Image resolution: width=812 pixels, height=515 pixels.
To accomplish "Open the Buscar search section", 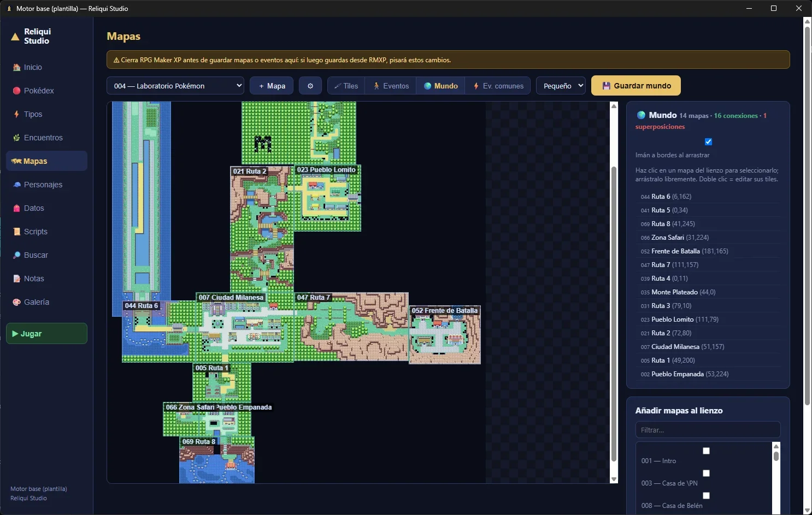I will (46, 255).
